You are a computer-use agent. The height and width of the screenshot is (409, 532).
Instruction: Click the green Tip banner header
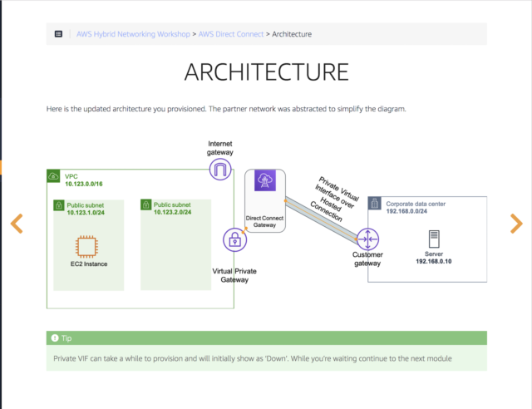coord(266,338)
